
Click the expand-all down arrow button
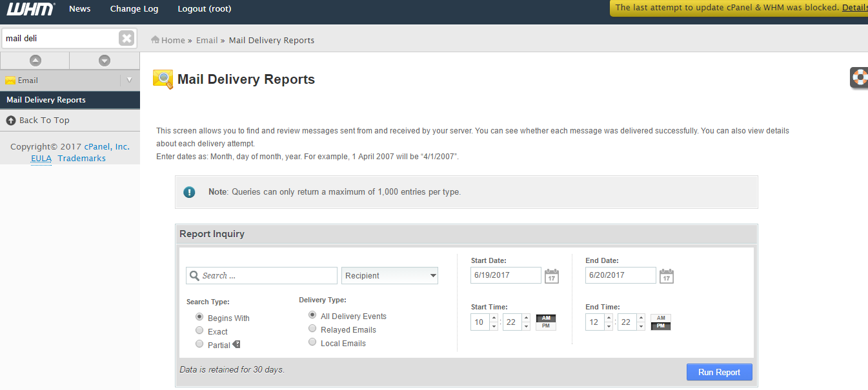tap(105, 61)
